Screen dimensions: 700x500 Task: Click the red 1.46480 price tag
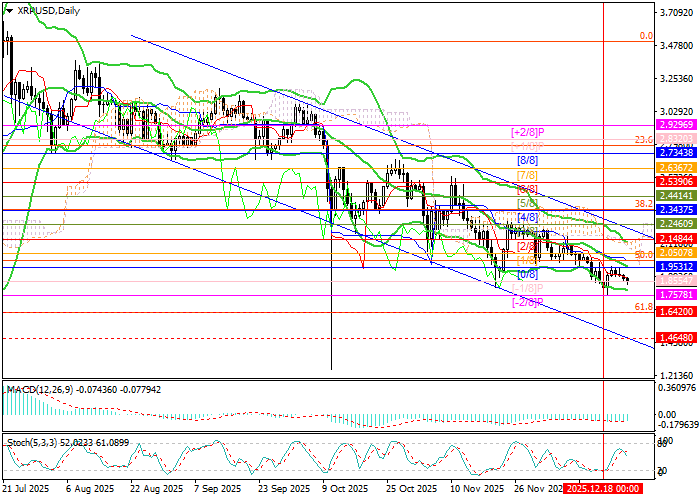coord(676,339)
